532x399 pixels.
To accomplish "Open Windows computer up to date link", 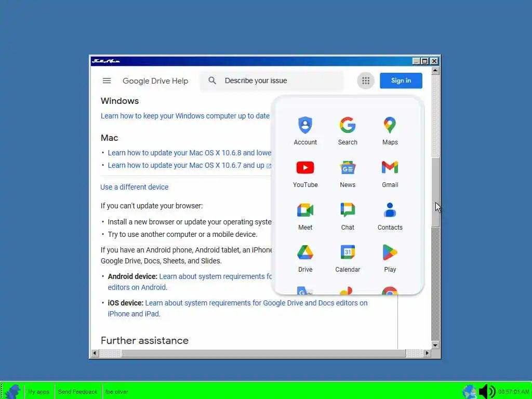I will click(185, 116).
